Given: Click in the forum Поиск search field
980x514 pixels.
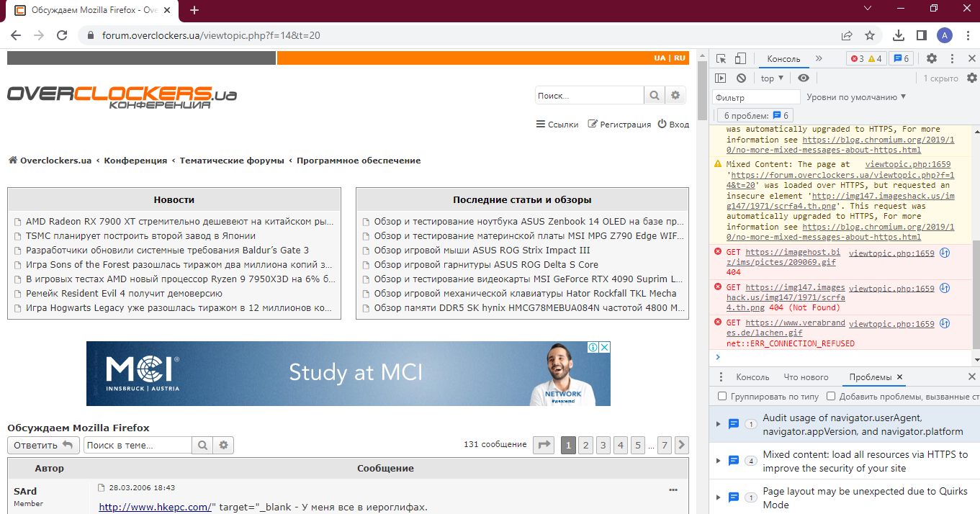Looking at the screenshot, I should pos(589,95).
